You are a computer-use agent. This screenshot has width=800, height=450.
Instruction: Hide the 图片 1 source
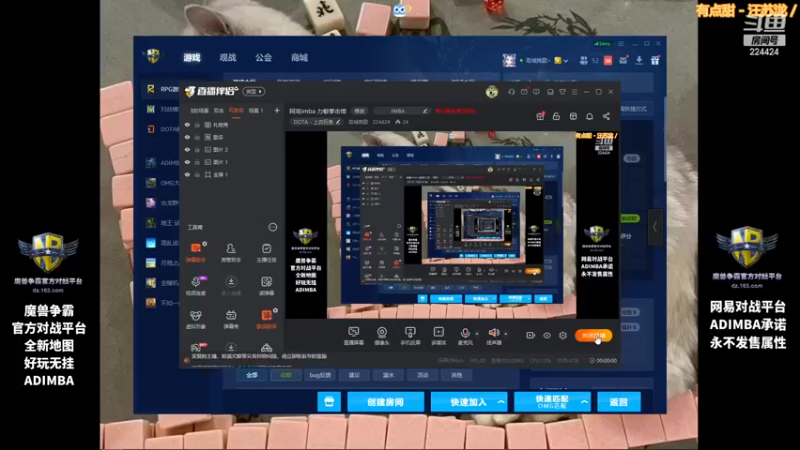click(x=187, y=162)
